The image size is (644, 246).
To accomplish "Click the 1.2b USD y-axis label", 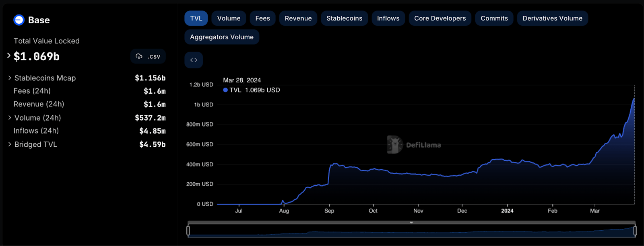I will point(201,85).
